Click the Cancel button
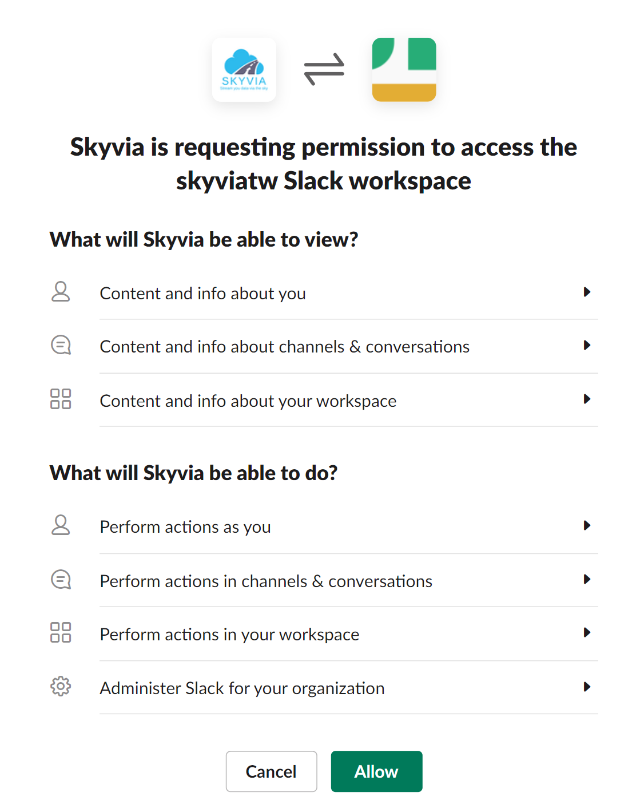This screenshot has height=812, width=644. pos(272,771)
